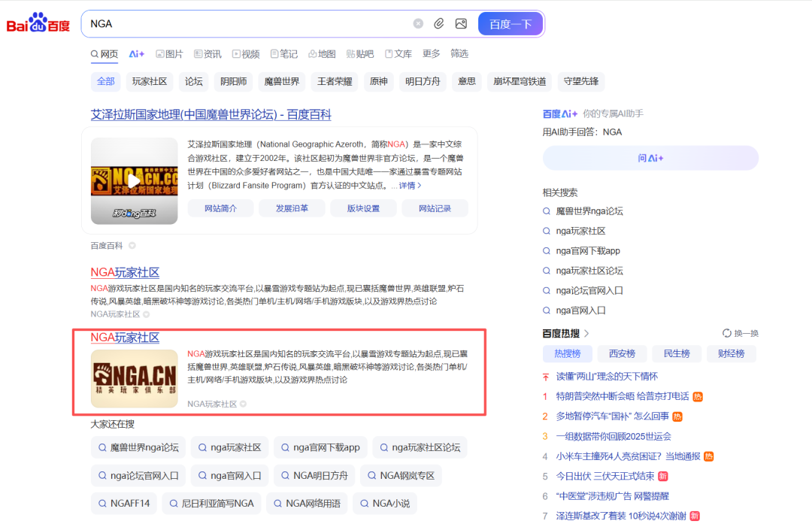Select the 财经榜 tab
Screen dimensions: 812x527
pos(732,353)
